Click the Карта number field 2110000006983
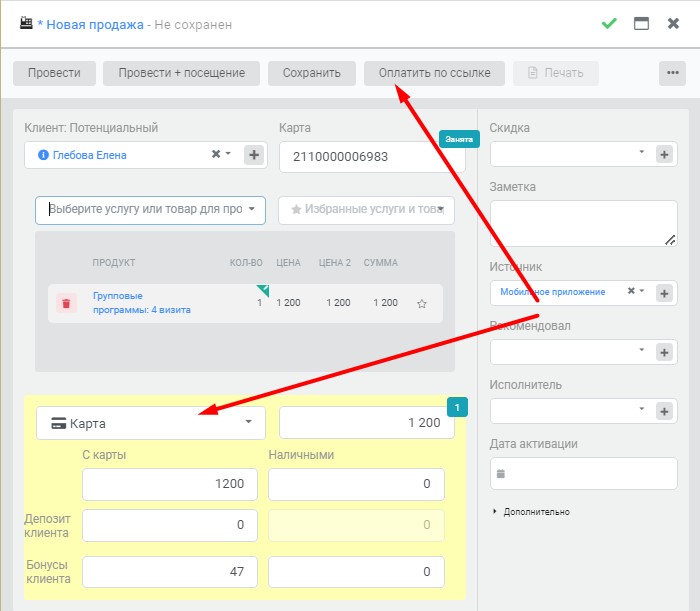 coord(372,157)
